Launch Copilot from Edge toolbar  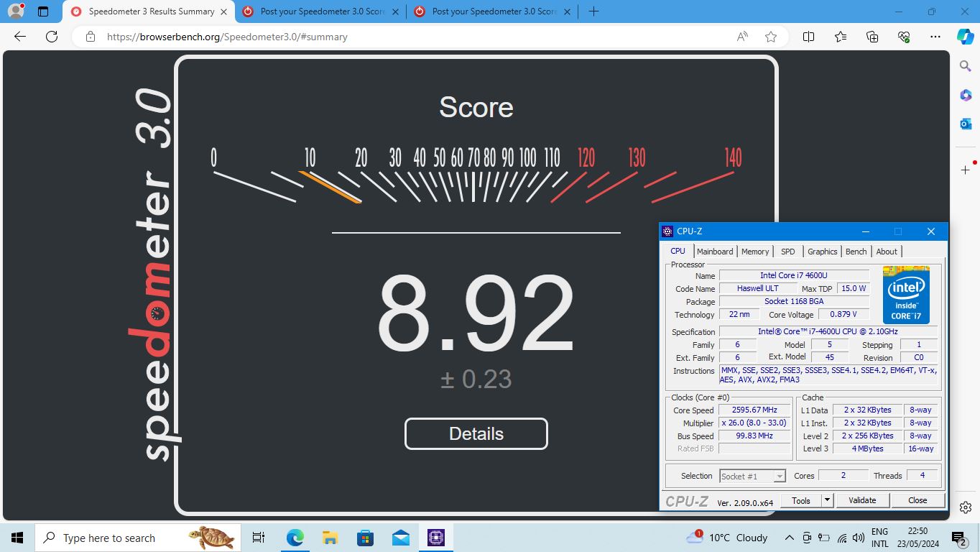(x=965, y=37)
